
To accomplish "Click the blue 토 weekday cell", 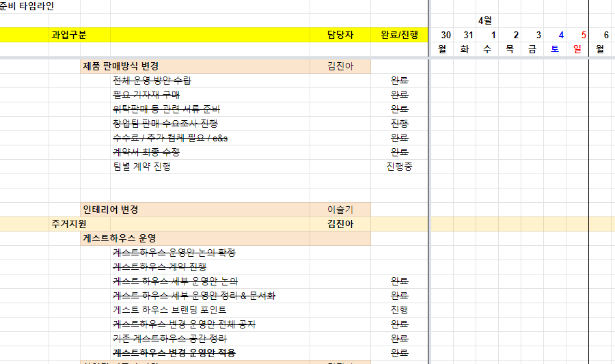I will click(555, 49).
